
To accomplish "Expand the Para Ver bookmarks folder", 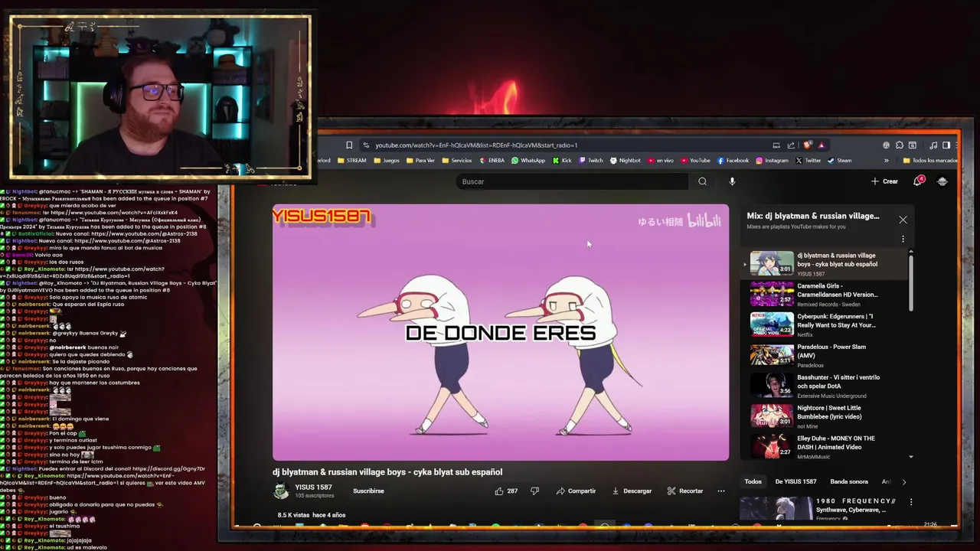I will 420,161.
